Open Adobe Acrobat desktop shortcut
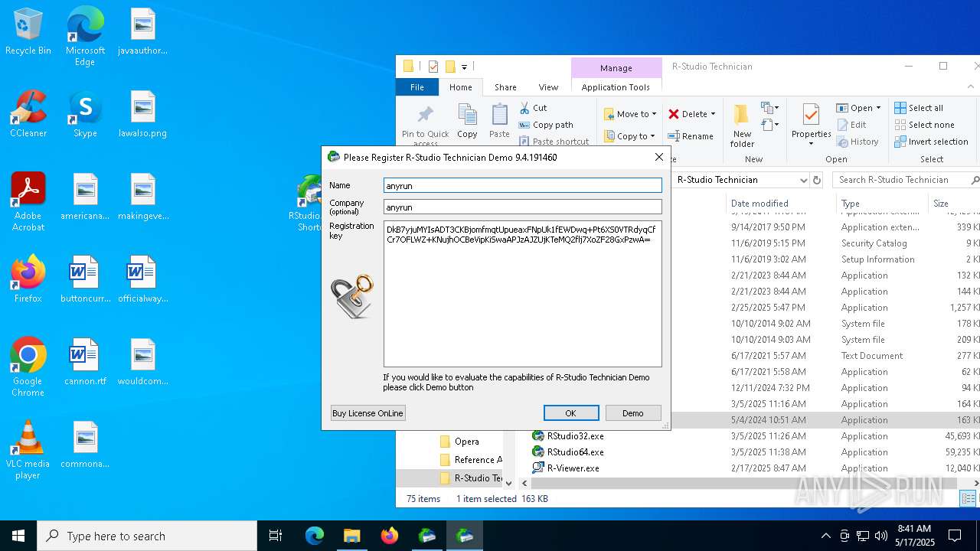The width and height of the screenshot is (980, 551). point(28,202)
